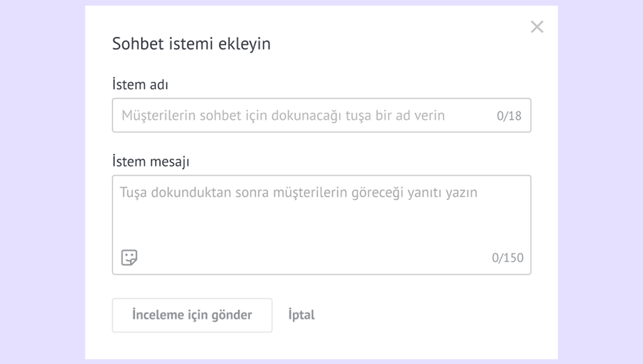Click the 0/18 character counter
This screenshot has height=364, width=643.
pos(509,116)
